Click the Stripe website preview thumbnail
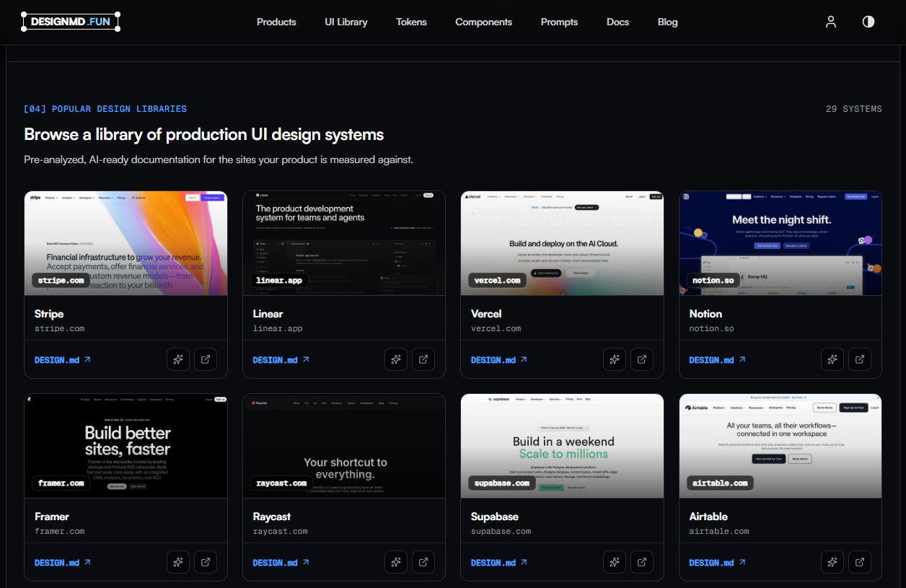906x588 pixels. pyautogui.click(x=126, y=243)
